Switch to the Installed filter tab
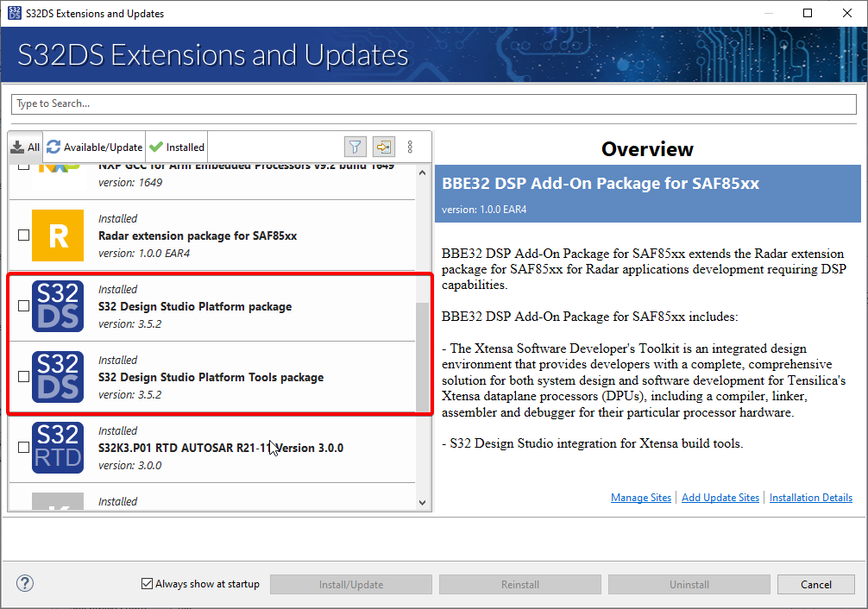The image size is (868, 609). point(176,147)
